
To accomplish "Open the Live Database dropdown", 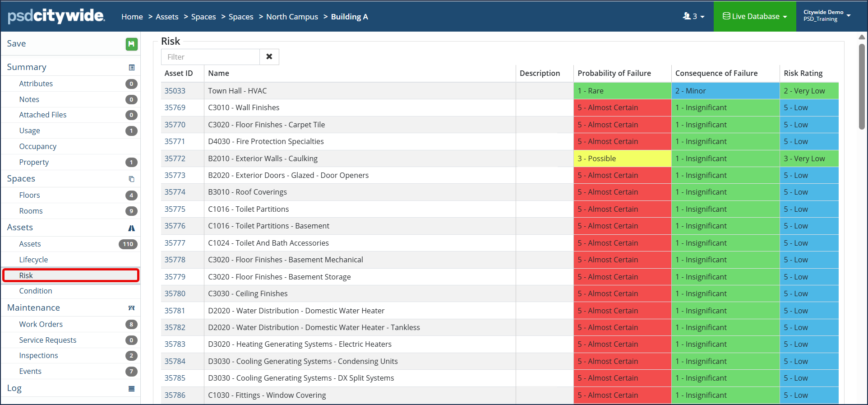I will [x=755, y=16].
